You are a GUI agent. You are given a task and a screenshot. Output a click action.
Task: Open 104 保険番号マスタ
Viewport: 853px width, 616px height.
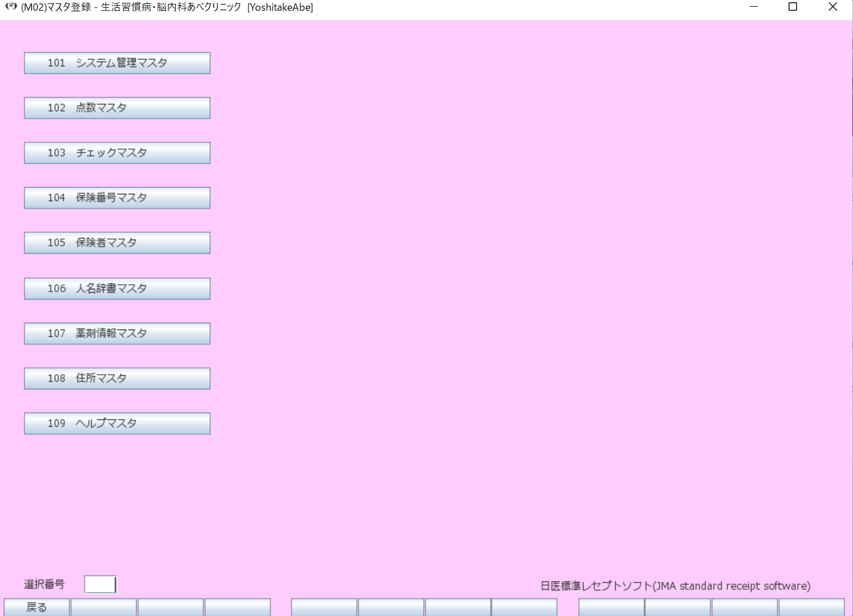click(x=117, y=198)
